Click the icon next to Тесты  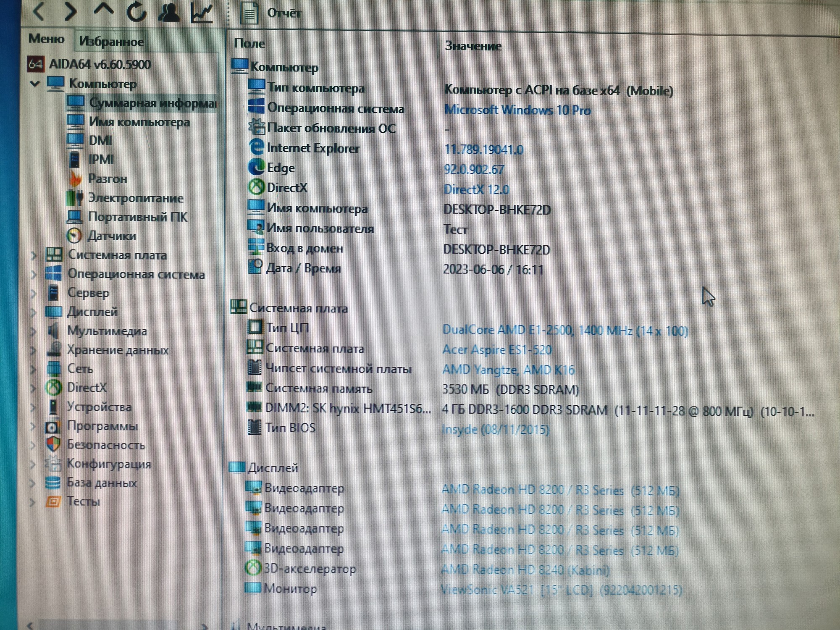(x=53, y=501)
